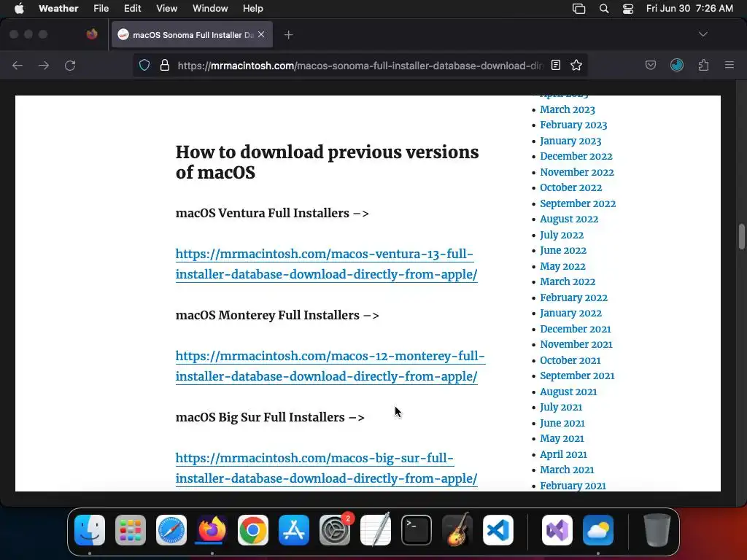Viewport: 747px width, 560px height.
Task: Save page to Pocket icon
Action: [x=650, y=65]
